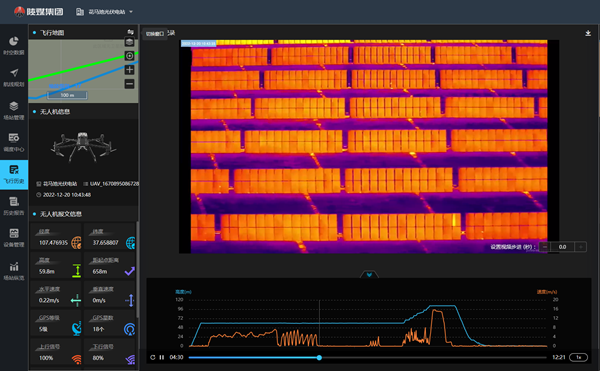600x371 pixels.
Task: Click the elapsed time 04:30 text
Action: pyautogui.click(x=176, y=357)
